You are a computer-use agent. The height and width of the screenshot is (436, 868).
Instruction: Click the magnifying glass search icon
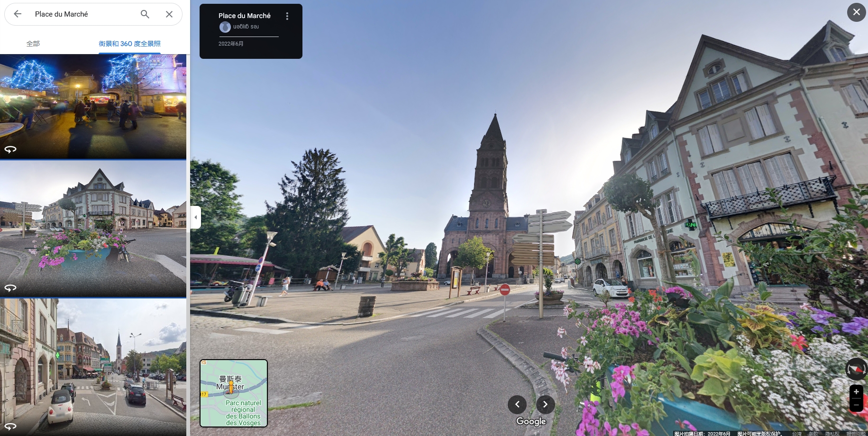pyautogui.click(x=145, y=14)
